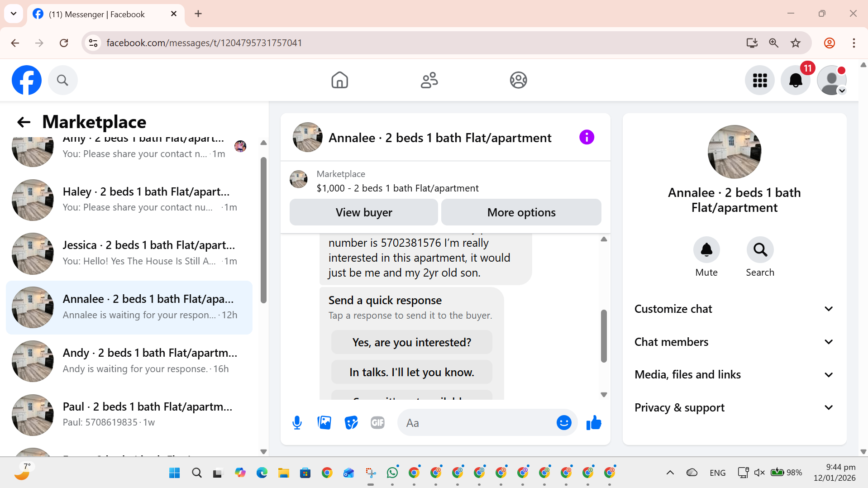Open the Andy conversation
This screenshot has height=488, width=868.
129,361
